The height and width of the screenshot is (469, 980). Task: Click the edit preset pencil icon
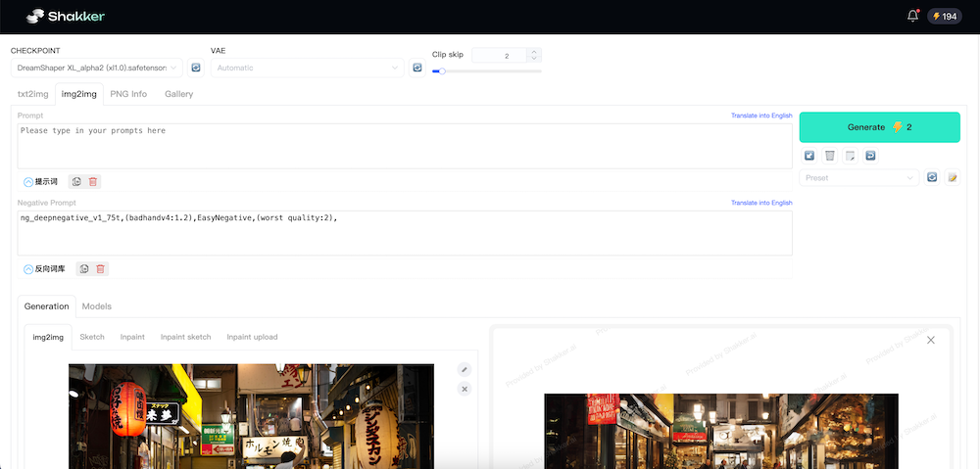(951, 177)
